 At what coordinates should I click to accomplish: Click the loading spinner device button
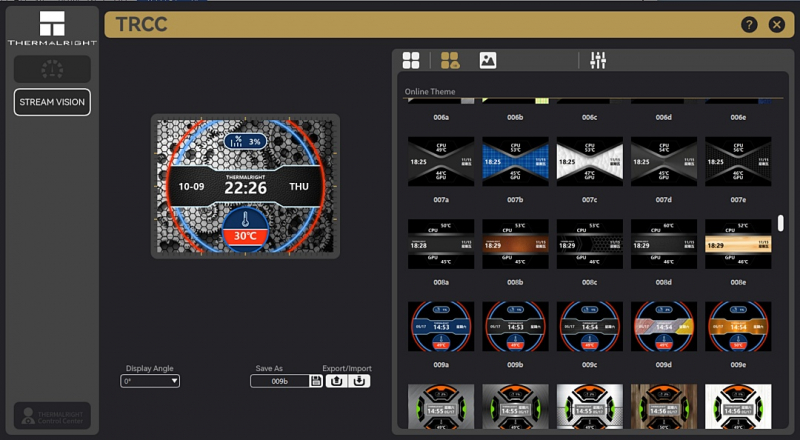pyautogui.click(x=52, y=69)
